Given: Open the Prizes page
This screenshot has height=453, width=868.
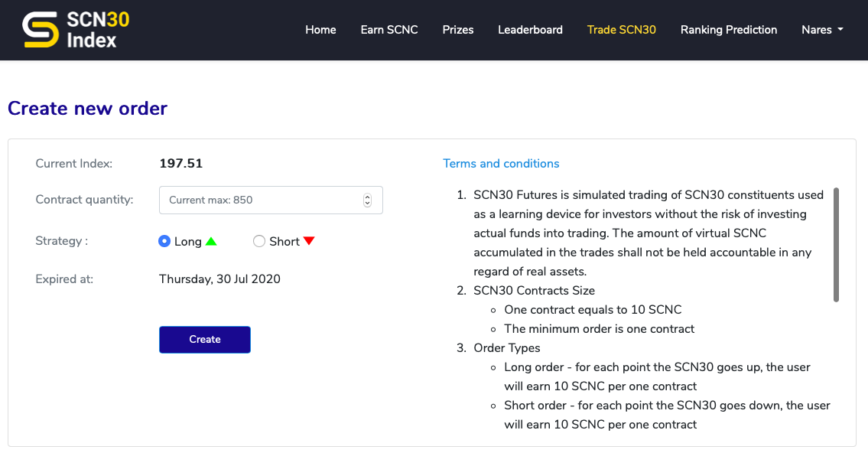Looking at the screenshot, I should [457, 30].
